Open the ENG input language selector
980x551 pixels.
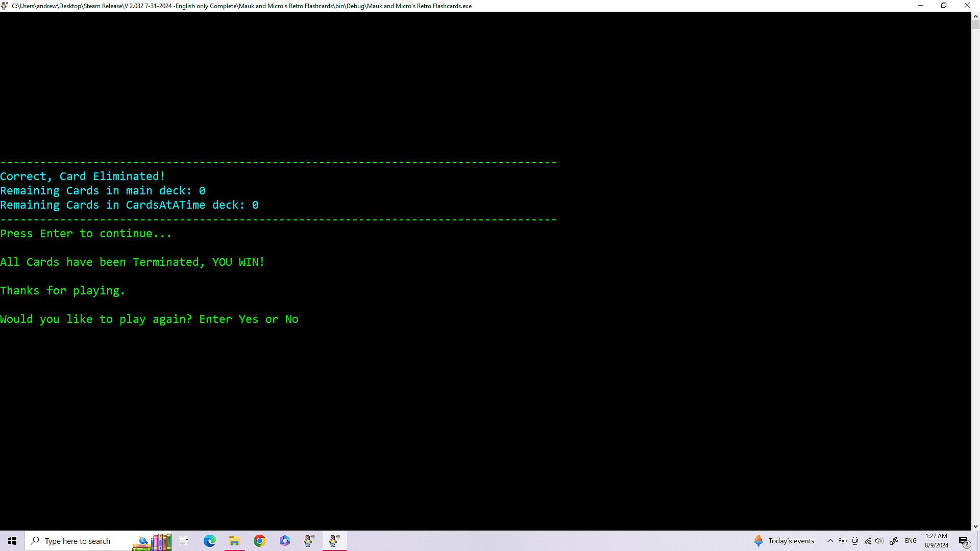911,541
